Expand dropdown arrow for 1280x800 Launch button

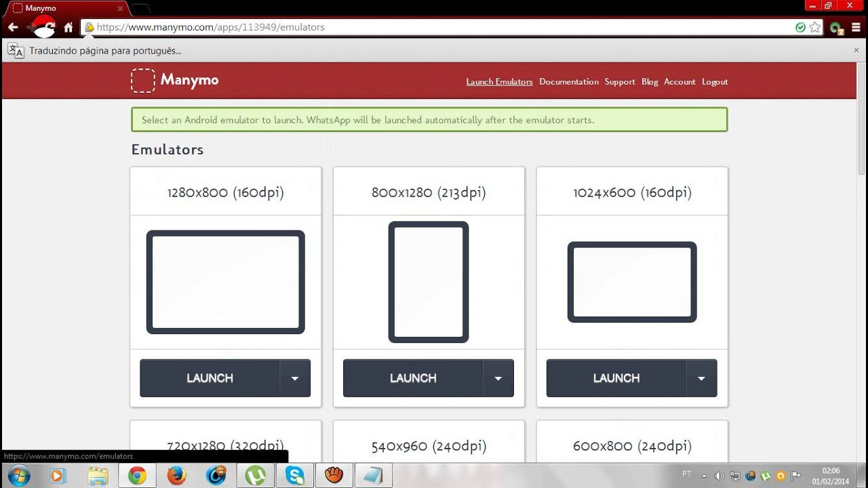click(295, 378)
